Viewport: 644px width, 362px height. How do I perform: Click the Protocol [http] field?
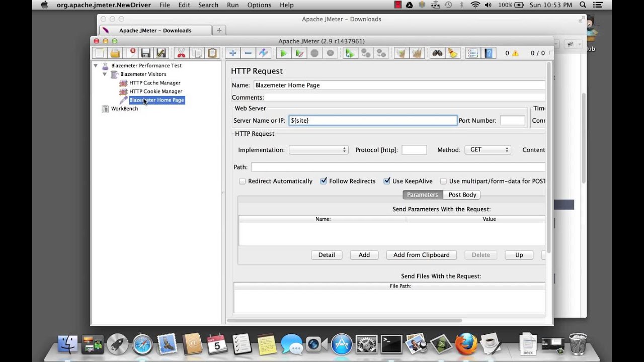click(x=414, y=150)
